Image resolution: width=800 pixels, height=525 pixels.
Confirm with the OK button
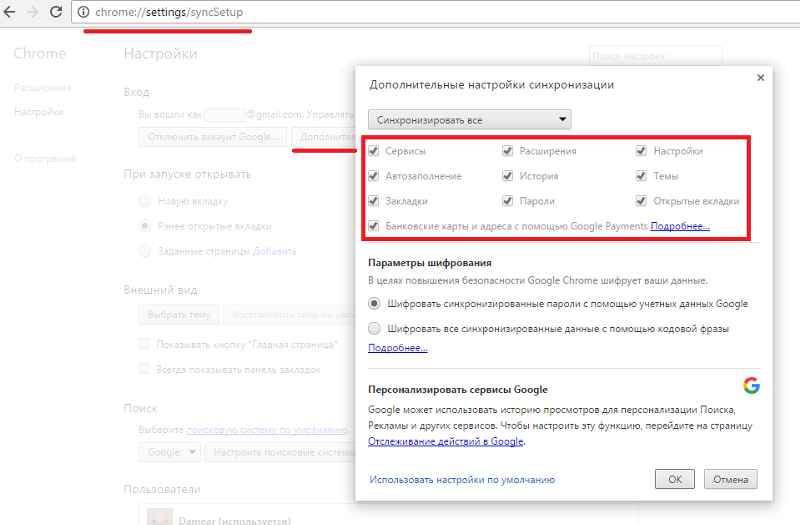pyautogui.click(x=674, y=479)
